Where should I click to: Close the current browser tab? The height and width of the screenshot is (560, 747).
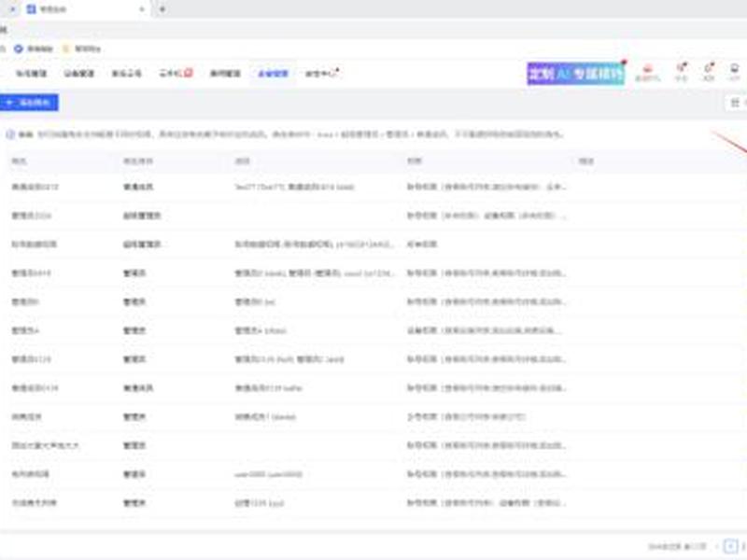point(142,9)
